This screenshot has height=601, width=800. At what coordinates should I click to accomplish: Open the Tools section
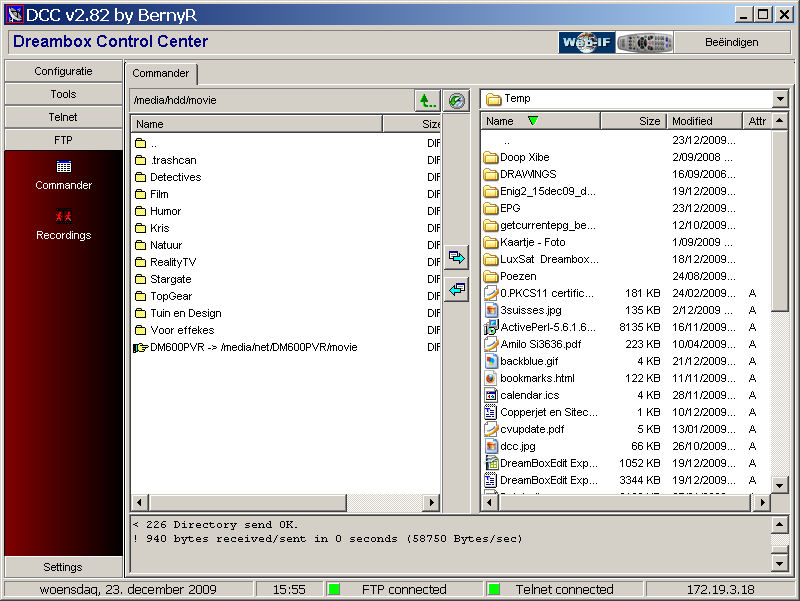[64, 94]
